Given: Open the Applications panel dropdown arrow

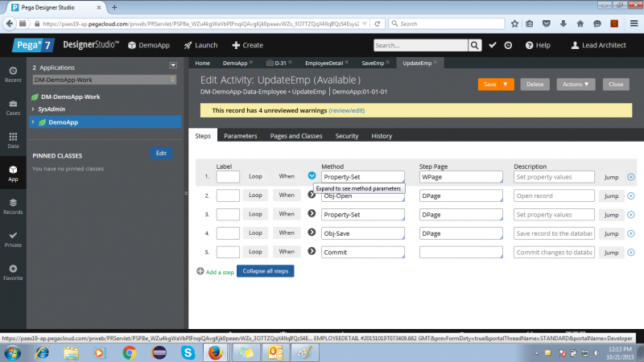Looking at the screenshot, I should coord(173,65).
